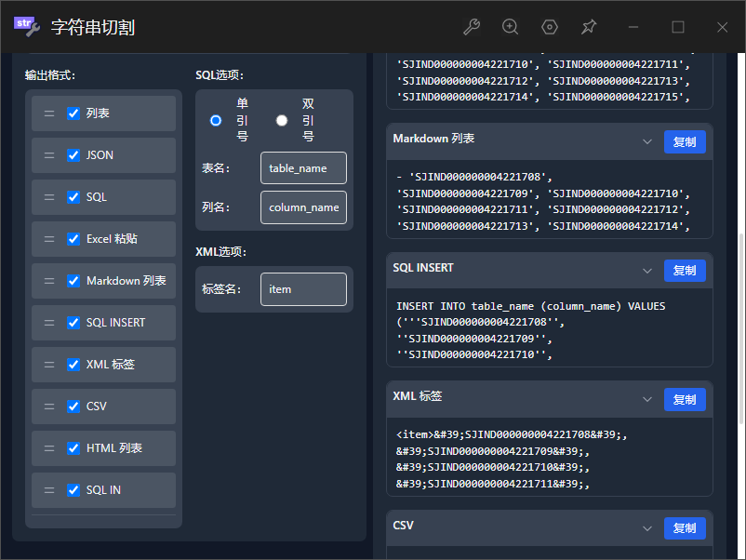
Task: Grab the drag handle for SQL INSERT row
Action: click(x=49, y=323)
